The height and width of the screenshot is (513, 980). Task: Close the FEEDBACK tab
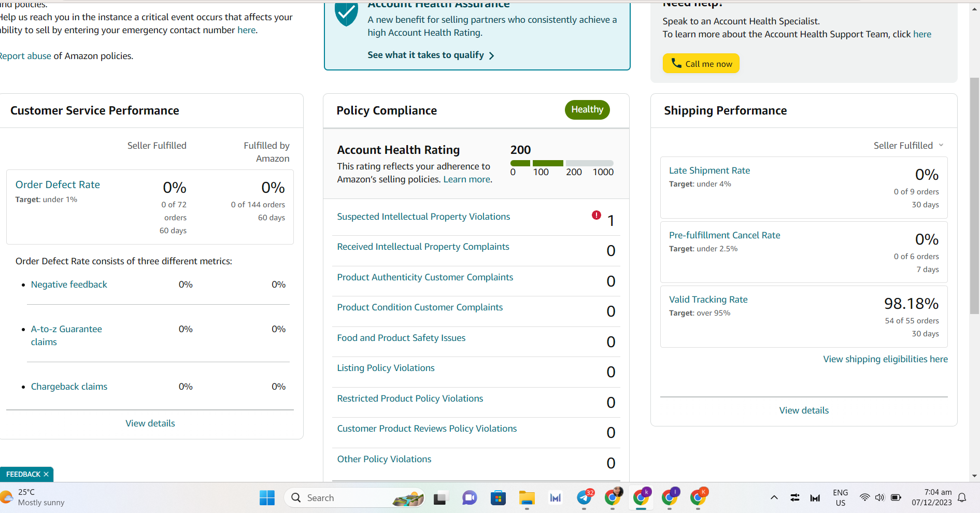[x=46, y=474]
